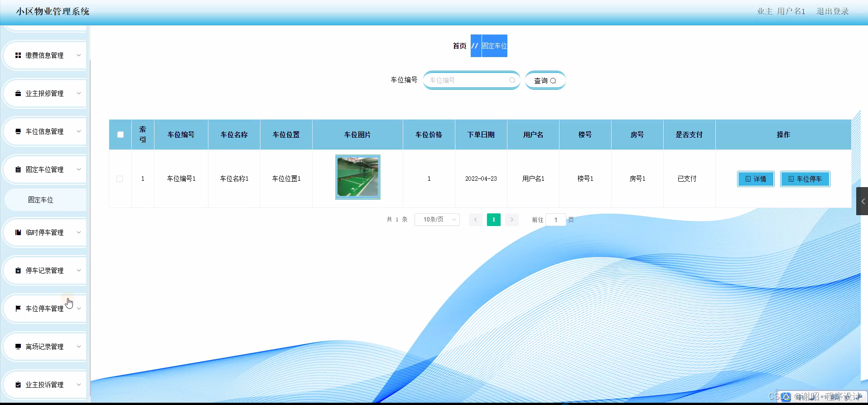Click the check icon beside 业主投诉管理
Image resolution: width=868 pixels, height=405 pixels.
coord(18,385)
